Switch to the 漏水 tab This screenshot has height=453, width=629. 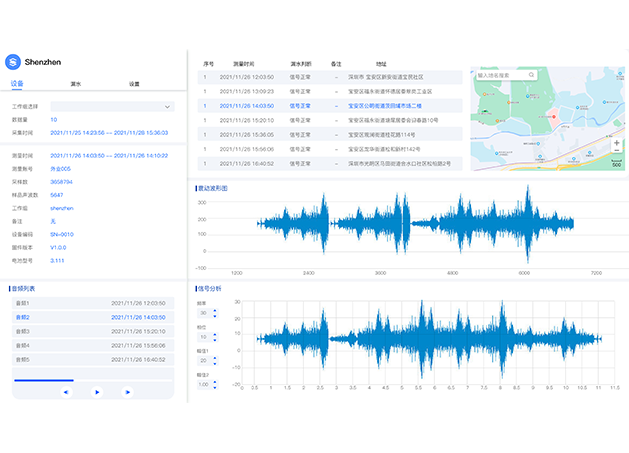click(76, 84)
